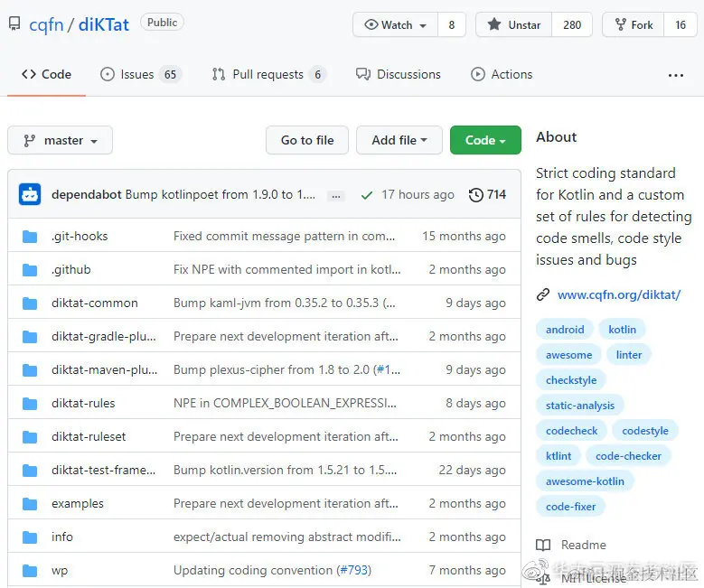Open the 714 commits link

point(488,195)
